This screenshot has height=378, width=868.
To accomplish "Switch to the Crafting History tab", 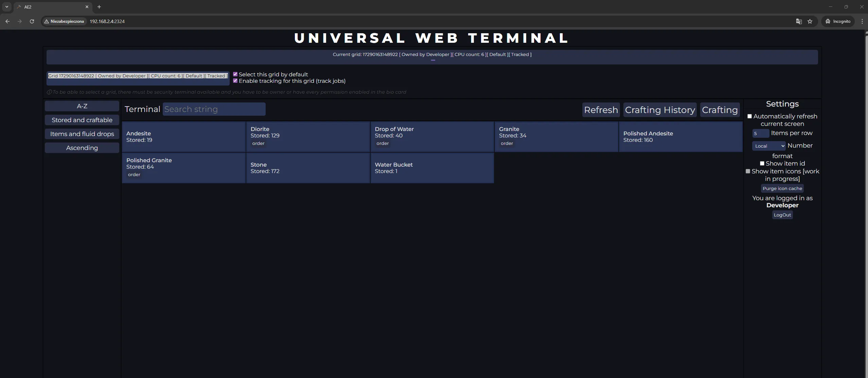I will pyautogui.click(x=659, y=110).
